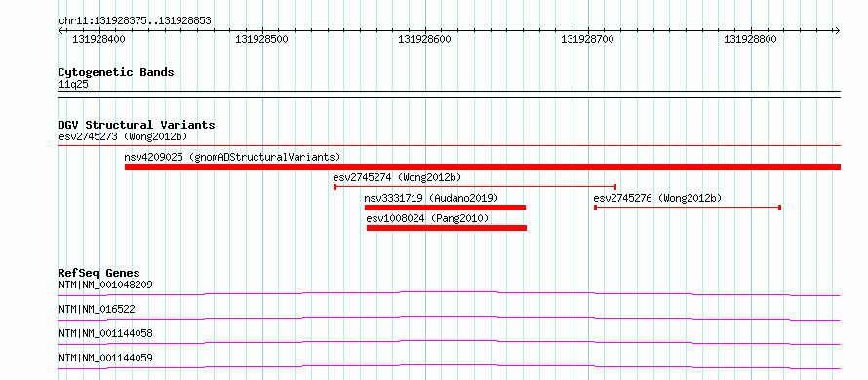
Task: Click the esv1008024 Pang2010 variant bar
Action: [x=446, y=228]
